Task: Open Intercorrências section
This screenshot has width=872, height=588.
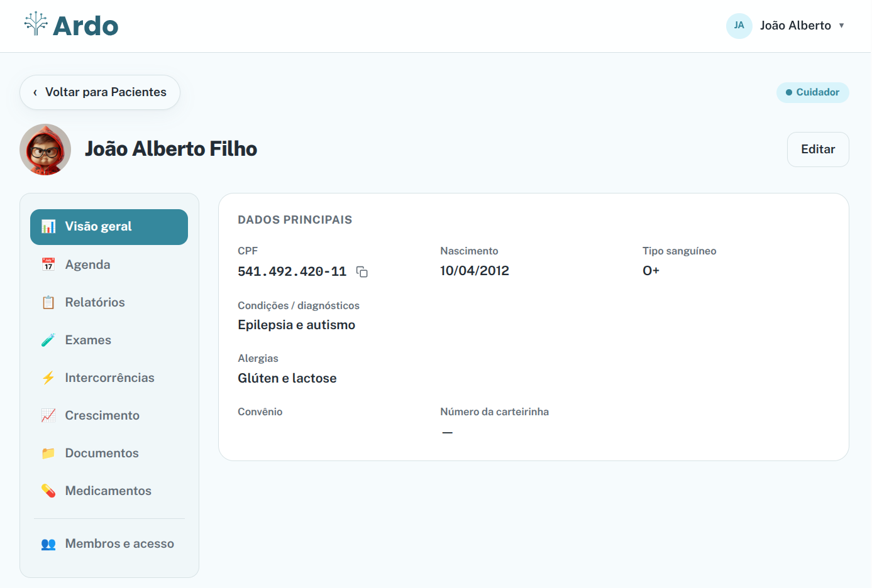Action: click(x=109, y=378)
